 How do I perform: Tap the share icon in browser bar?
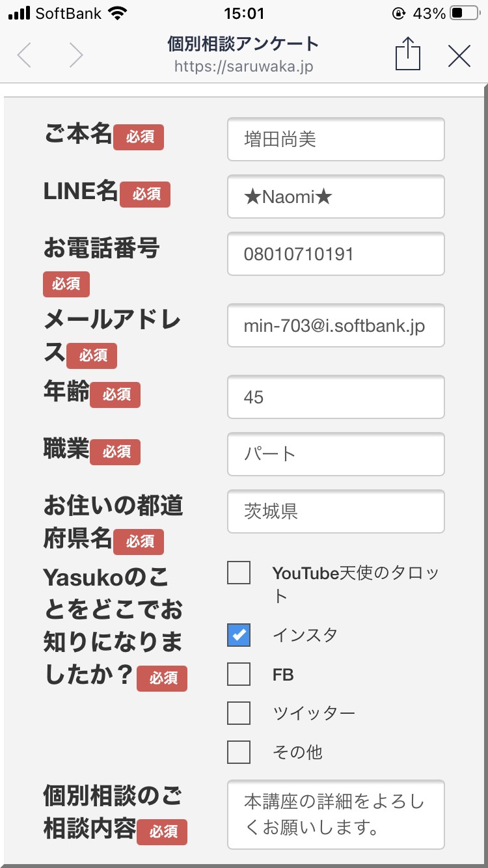coord(408,54)
